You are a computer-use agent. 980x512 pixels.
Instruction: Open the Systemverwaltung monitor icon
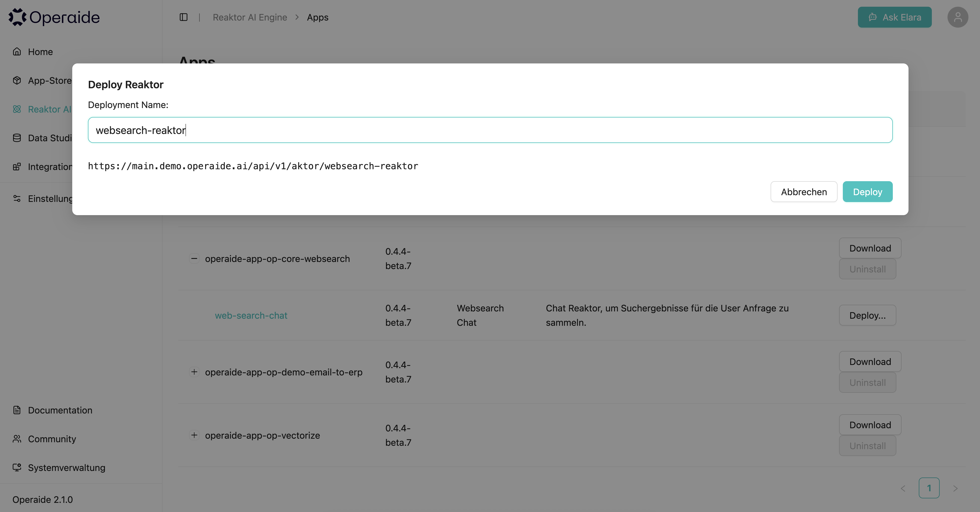tap(17, 467)
